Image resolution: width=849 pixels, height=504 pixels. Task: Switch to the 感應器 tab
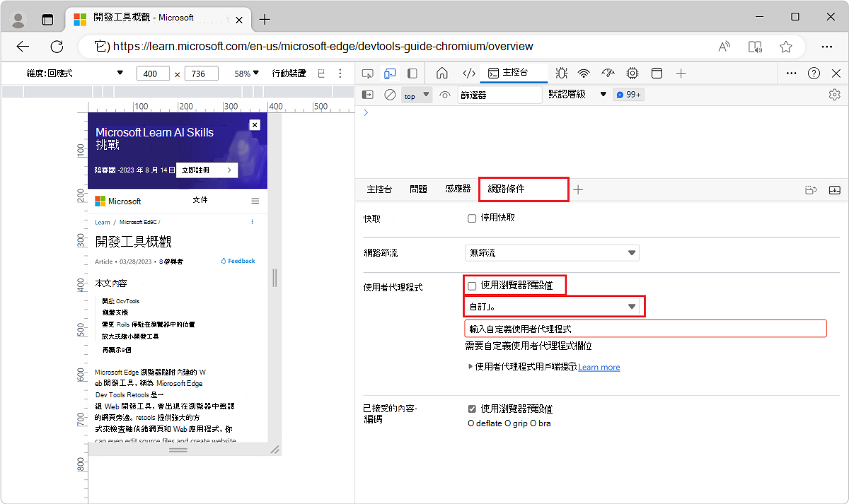(458, 189)
